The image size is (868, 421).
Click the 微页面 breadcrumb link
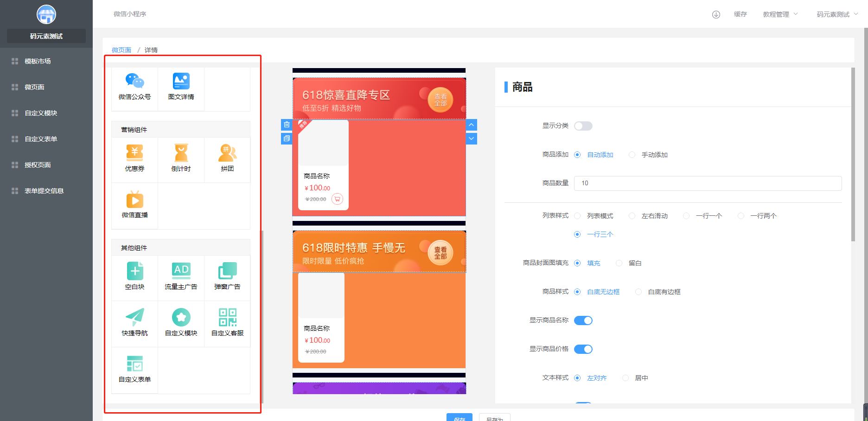click(x=121, y=50)
